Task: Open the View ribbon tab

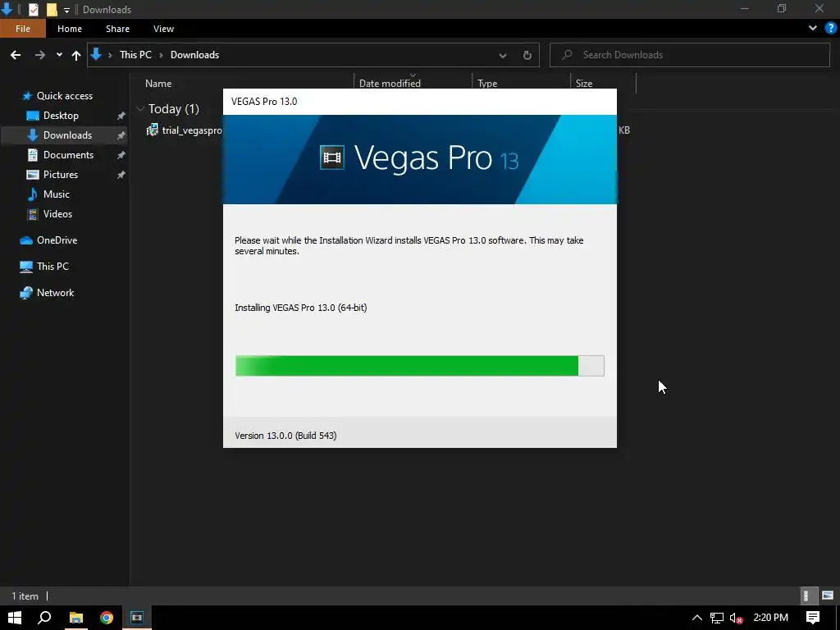Action: click(163, 29)
